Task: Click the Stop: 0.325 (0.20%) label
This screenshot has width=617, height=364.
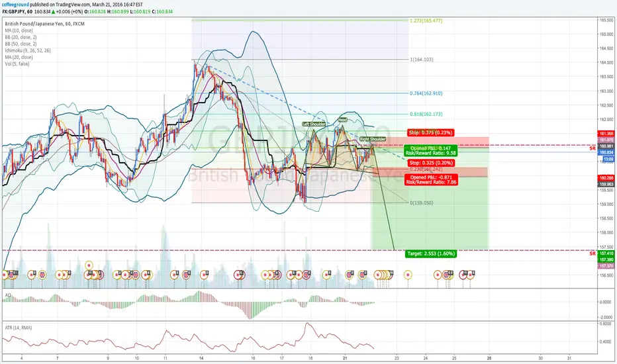Action: 430,163
